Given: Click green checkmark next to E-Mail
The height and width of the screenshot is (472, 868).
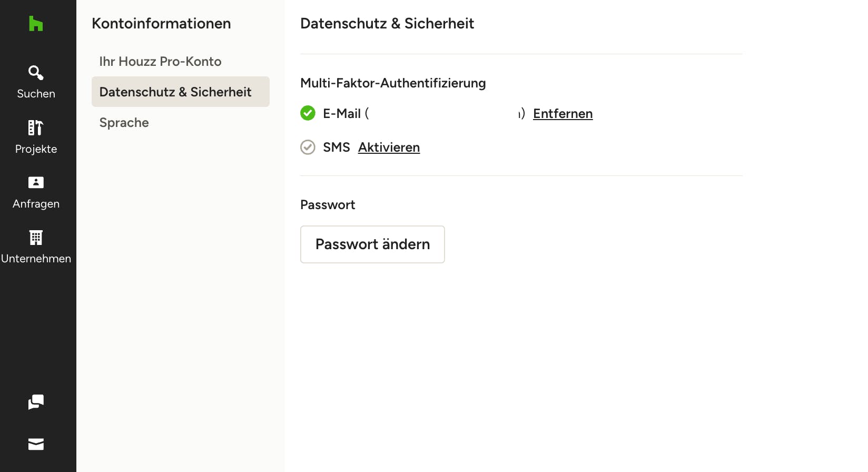Looking at the screenshot, I should pos(308,113).
